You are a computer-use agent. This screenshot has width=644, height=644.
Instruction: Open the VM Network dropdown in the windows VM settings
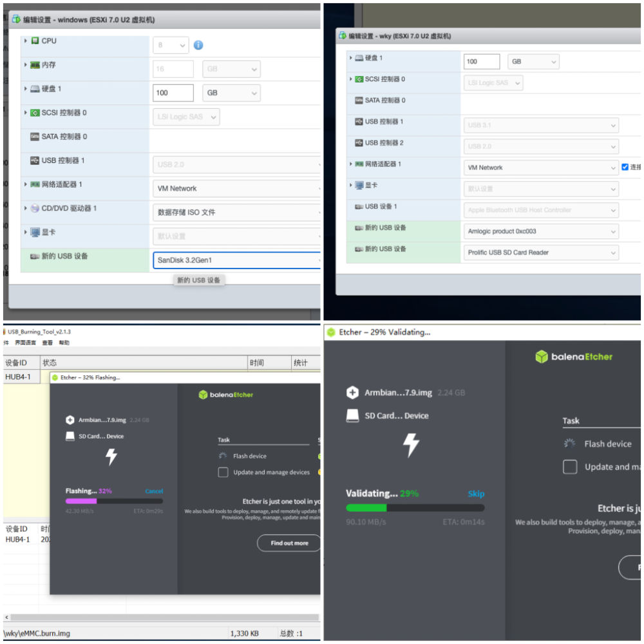(x=236, y=189)
